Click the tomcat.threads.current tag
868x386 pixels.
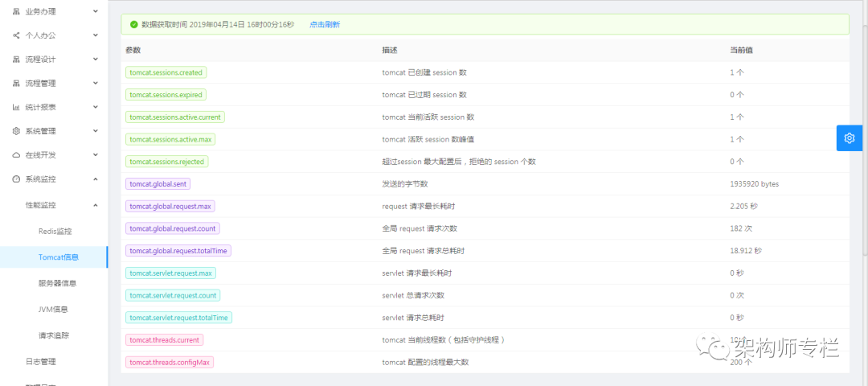165,339
